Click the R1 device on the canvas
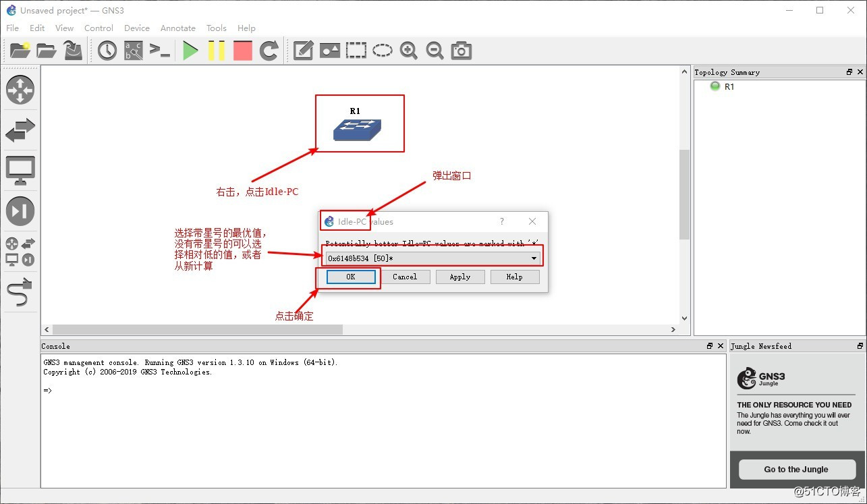 357,130
